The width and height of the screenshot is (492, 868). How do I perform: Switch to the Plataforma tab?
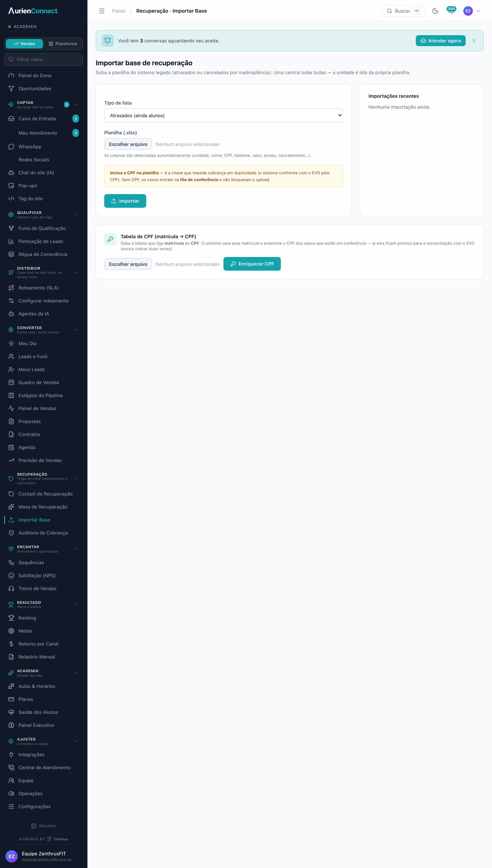pos(63,44)
